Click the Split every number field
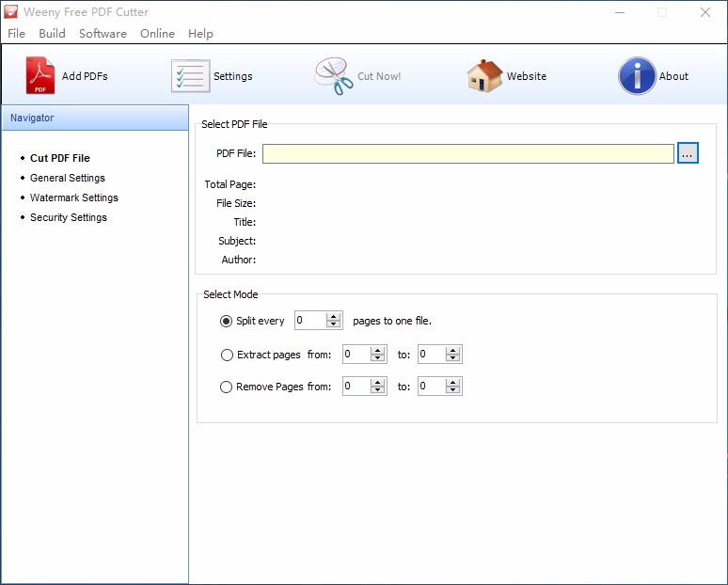Screen dimensions: 728x585 pyautogui.click(x=310, y=321)
